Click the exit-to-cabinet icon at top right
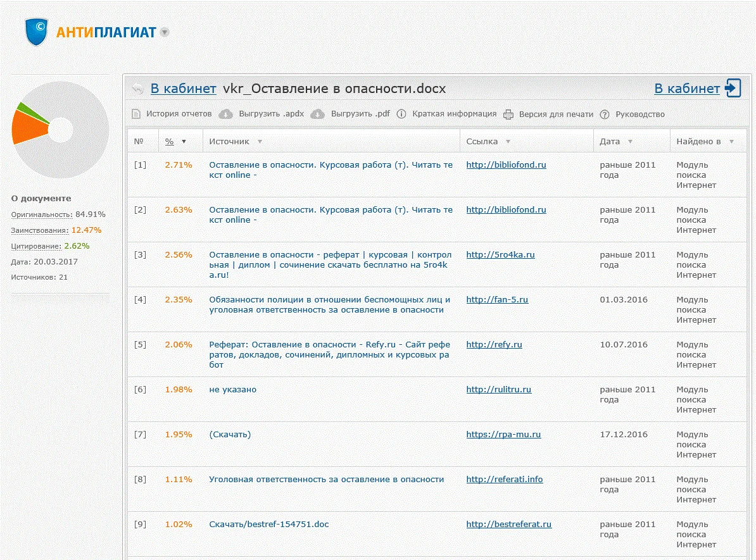 coord(733,89)
